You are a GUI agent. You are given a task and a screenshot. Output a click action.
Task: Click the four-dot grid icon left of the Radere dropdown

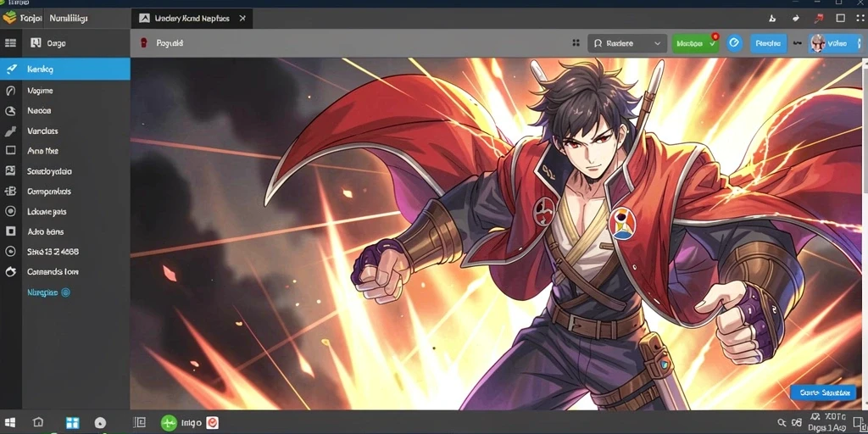(576, 42)
